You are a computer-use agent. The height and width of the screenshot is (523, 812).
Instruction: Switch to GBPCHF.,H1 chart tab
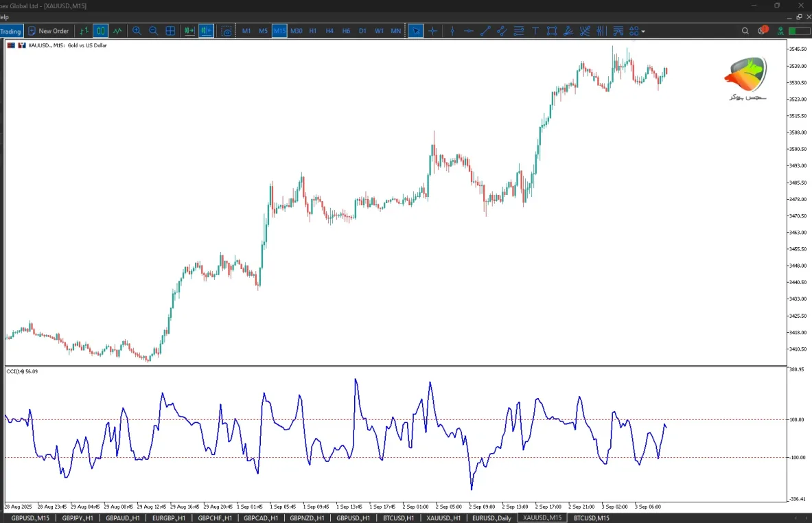pyautogui.click(x=215, y=518)
